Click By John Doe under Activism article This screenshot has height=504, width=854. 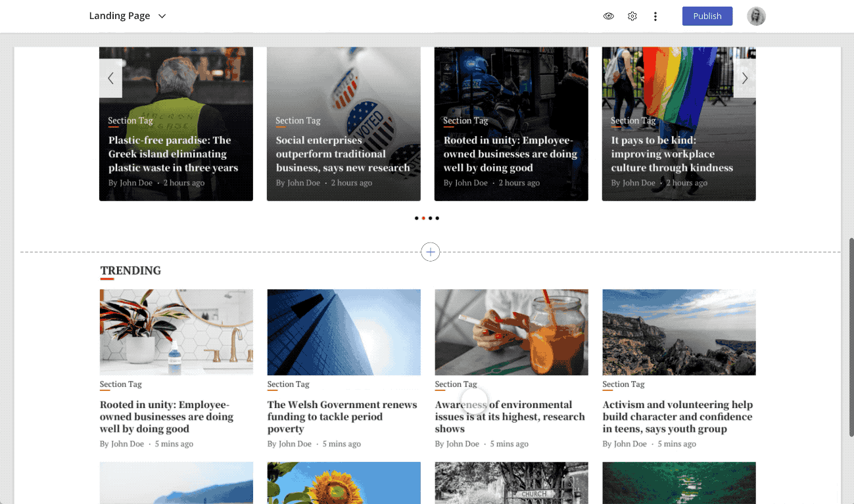tap(625, 444)
